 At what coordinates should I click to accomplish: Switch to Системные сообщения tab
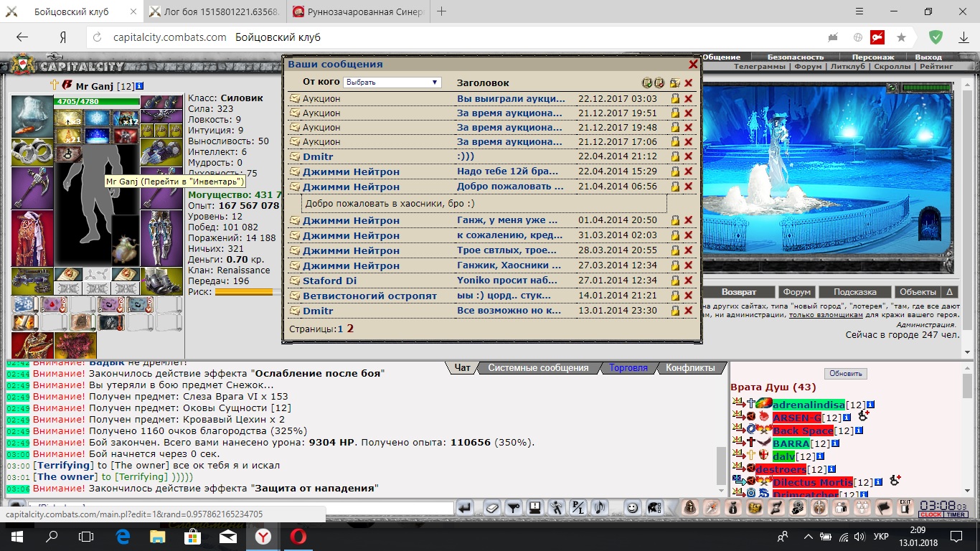click(x=538, y=368)
